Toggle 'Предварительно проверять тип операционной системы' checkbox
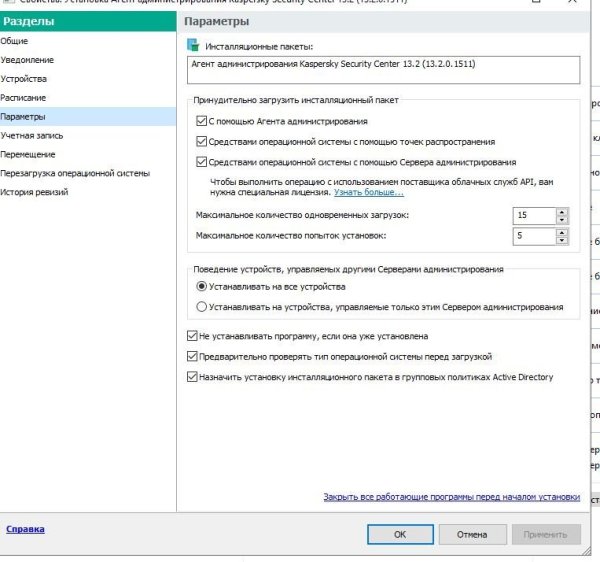This screenshot has width=600, height=562. [x=192, y=357]
